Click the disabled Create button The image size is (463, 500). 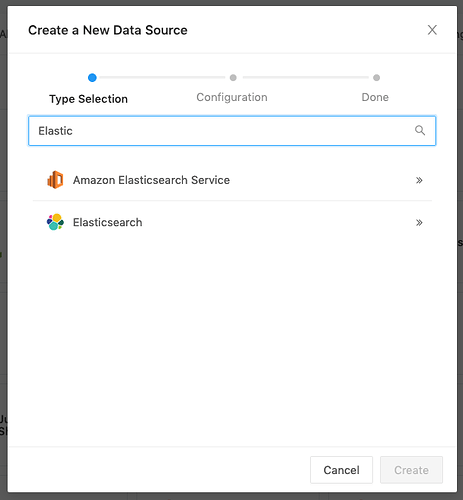pos(411,470)
